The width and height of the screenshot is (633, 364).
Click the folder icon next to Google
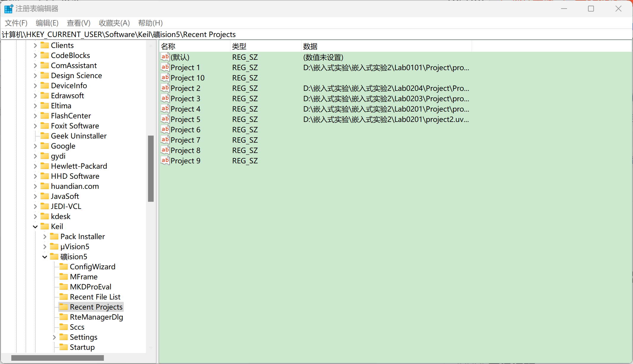tap(45, 146)
